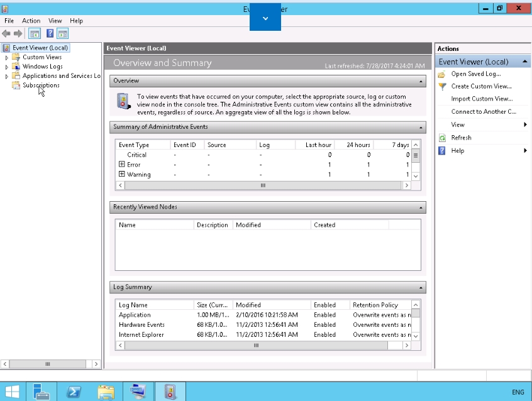This screenshot has width=532, height=401.
Task: Expand the Warning event type row
Action: pos(122,174)
